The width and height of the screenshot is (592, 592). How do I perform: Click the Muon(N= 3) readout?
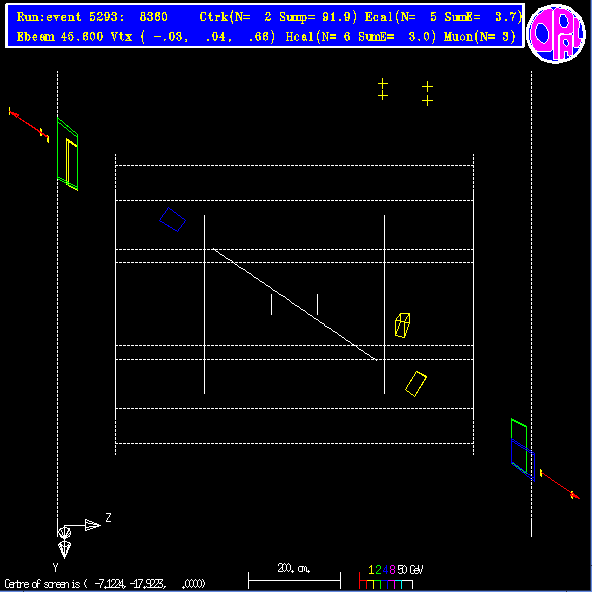479,37
